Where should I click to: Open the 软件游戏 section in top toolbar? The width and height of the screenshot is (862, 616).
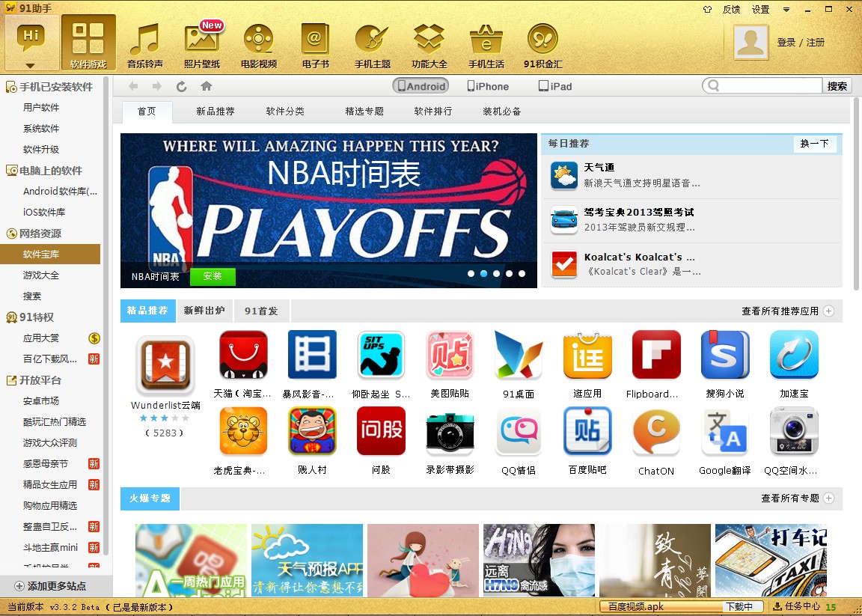[88, 43]
